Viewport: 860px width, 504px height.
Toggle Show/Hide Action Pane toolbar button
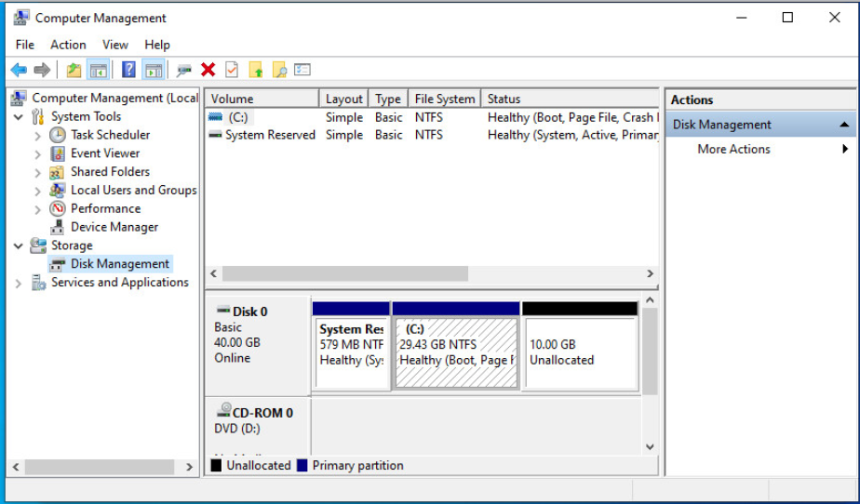click(154, 70)
